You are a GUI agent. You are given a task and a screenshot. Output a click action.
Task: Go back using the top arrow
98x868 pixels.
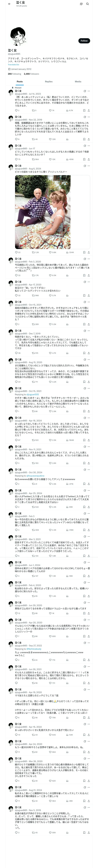click(x=9, y=4)
